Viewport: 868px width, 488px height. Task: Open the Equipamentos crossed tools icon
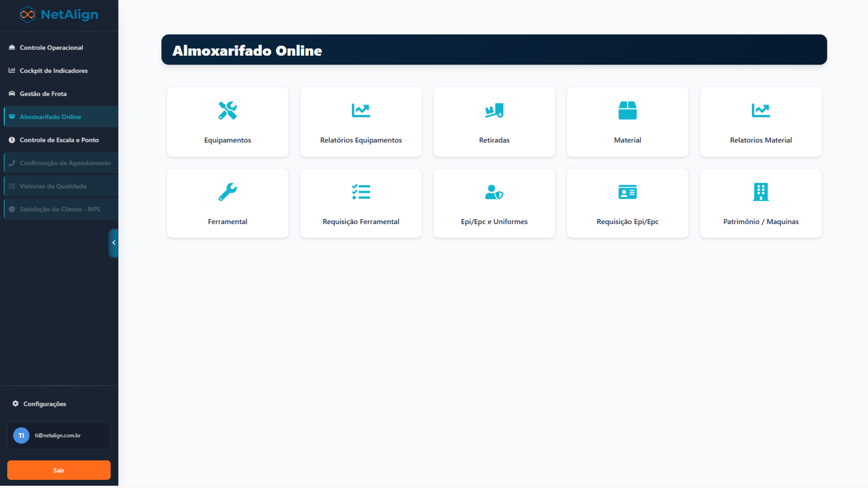click(x=227, y=110)
